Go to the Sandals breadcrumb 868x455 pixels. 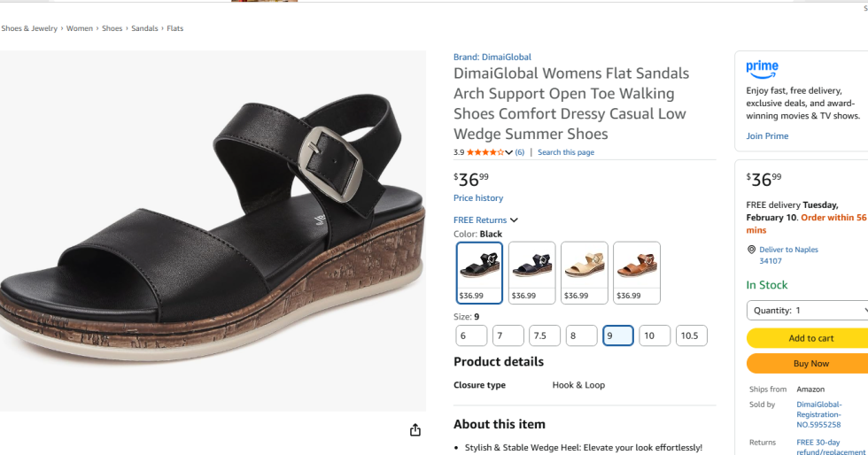(x=144, y=28)
